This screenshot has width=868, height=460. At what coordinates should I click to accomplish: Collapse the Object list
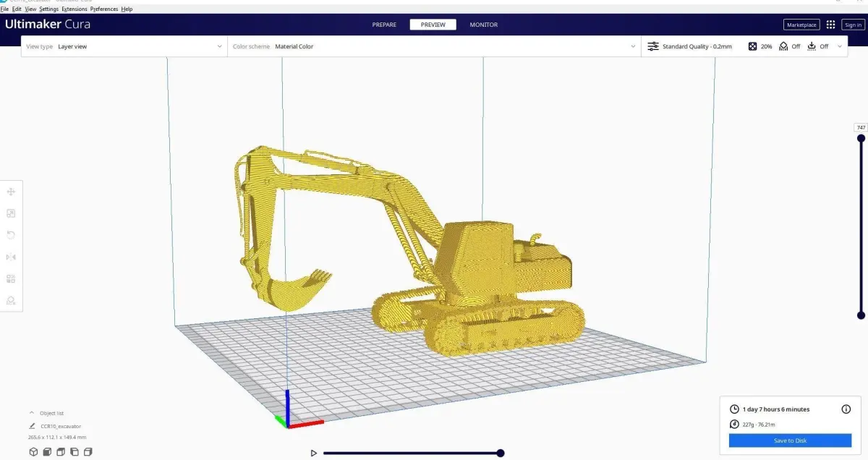32,413
